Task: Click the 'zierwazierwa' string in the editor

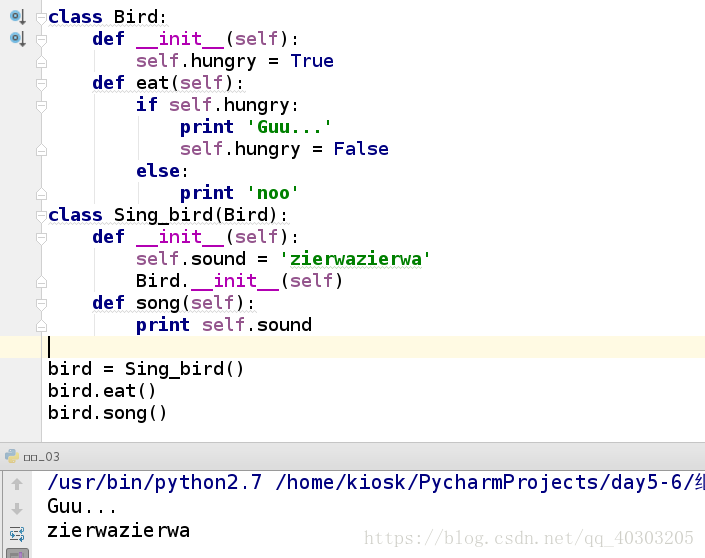Action: pyautogui.click(x=355, y=259)
